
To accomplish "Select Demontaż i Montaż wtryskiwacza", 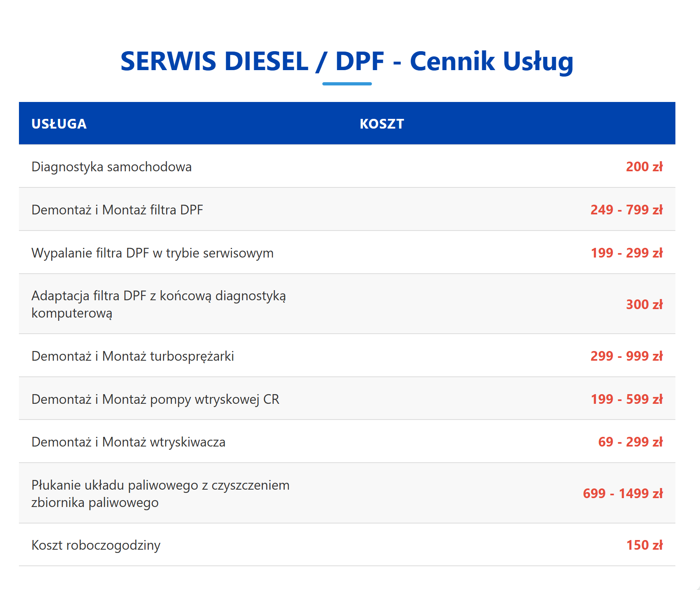I will point(128,442).
